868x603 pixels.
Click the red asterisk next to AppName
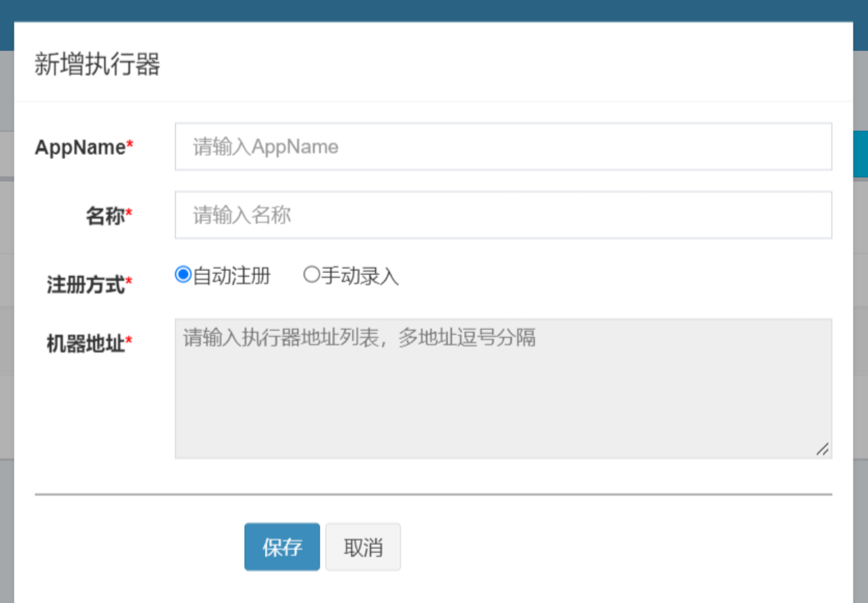(x=130, y=147)
